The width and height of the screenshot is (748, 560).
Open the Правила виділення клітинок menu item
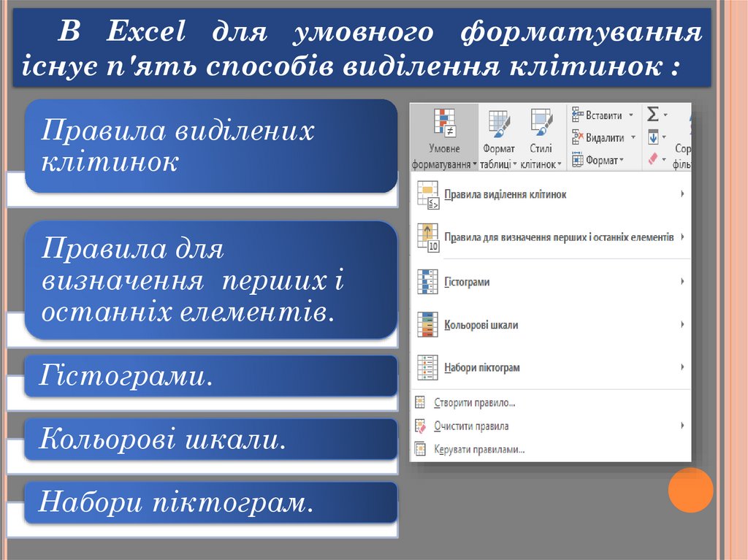tap(551, 195)
